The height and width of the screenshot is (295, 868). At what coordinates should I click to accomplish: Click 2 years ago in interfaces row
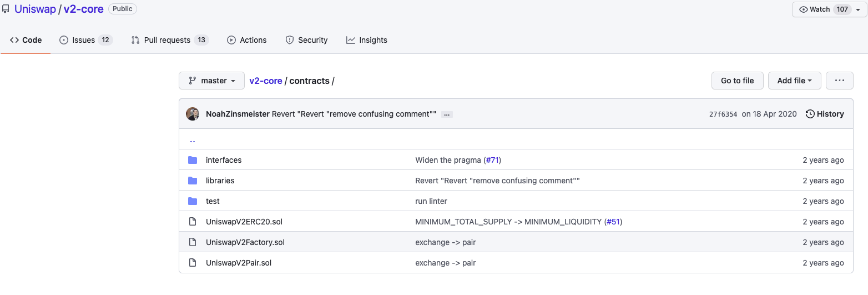[x=823, y=160]
